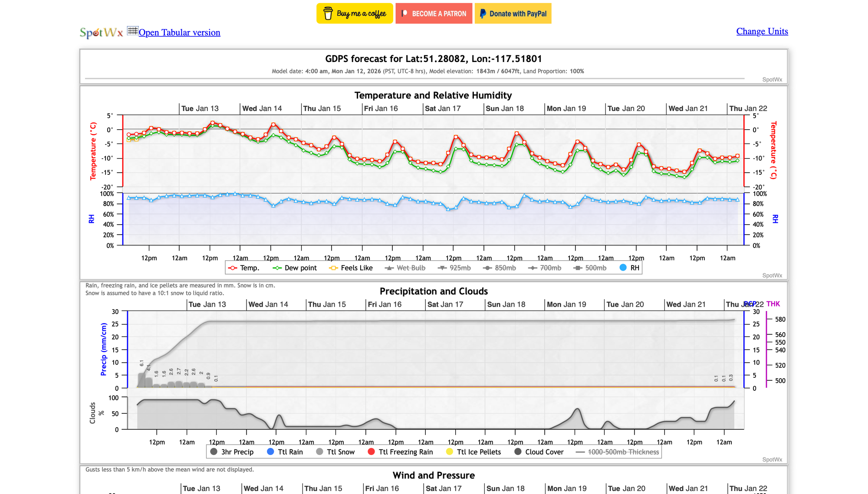Image resolution: width=868 pixels, height=494 pixels.
Task: Enable the 850mb temperature series
Action: pyautogui.click(x=505, y=268)
